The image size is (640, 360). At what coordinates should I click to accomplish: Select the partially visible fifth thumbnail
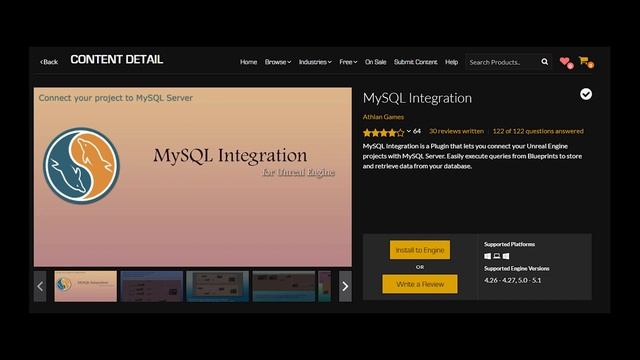(x=324, y=286)
